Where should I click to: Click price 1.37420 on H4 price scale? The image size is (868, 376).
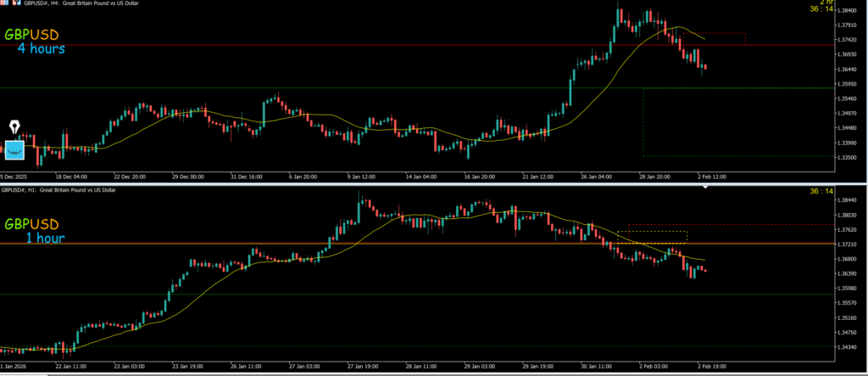848,40
